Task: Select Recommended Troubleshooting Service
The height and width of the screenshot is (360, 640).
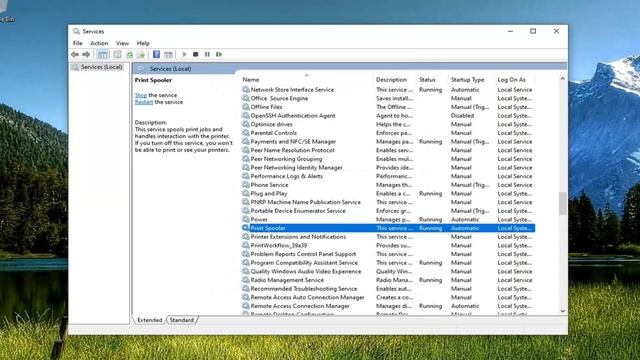Action: (388, 289)
